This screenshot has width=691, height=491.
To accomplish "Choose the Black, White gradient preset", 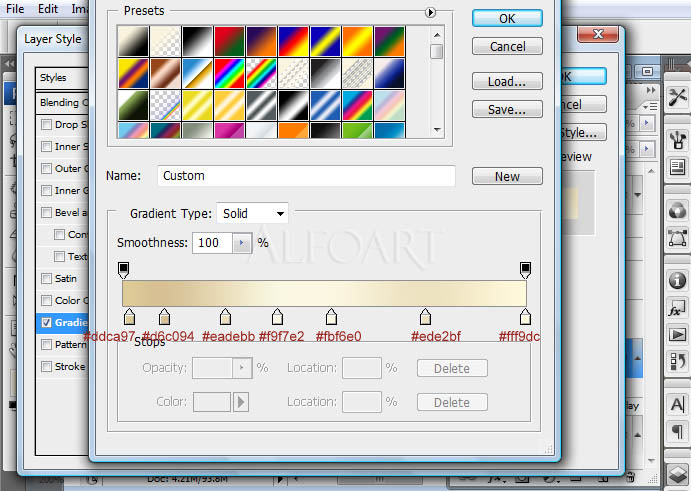I will [197, 41].
